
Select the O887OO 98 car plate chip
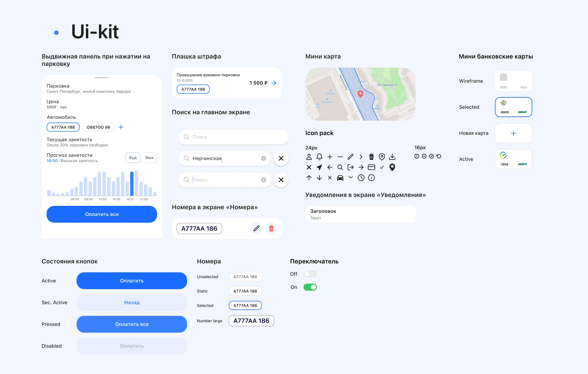tap(98, 127)
